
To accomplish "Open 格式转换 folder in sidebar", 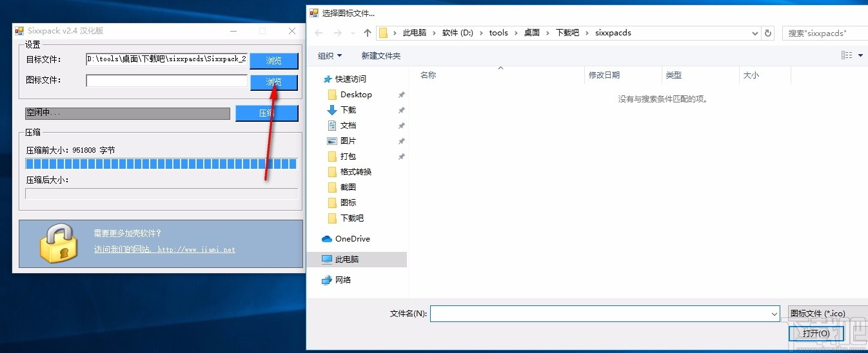I will coord(356,171).
